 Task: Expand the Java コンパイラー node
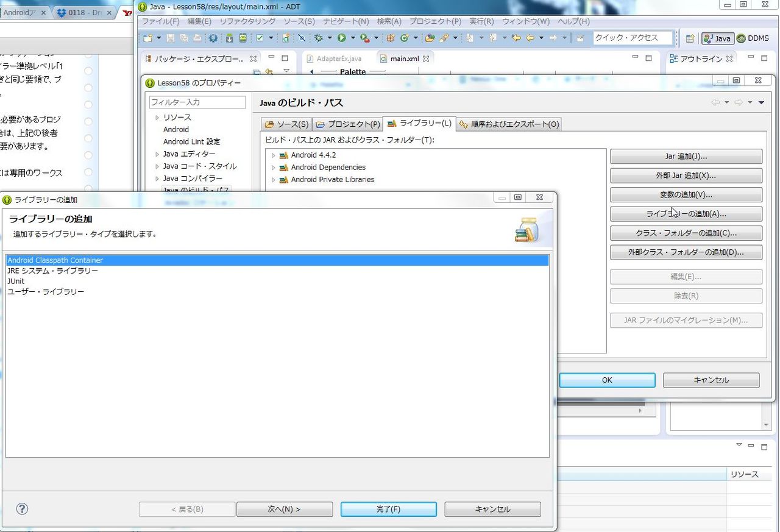(157, 179)
